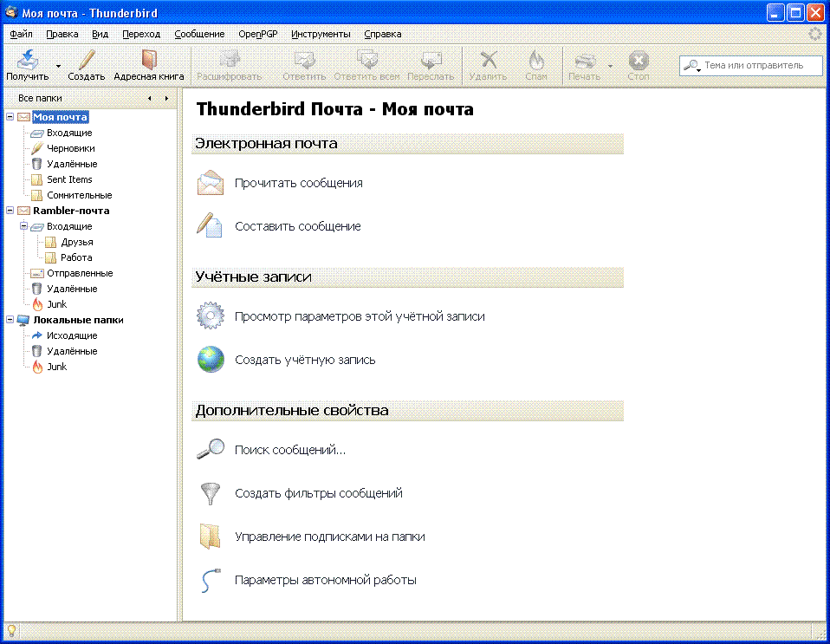Open the dropdown arrow next to Получить

(58, 66)
